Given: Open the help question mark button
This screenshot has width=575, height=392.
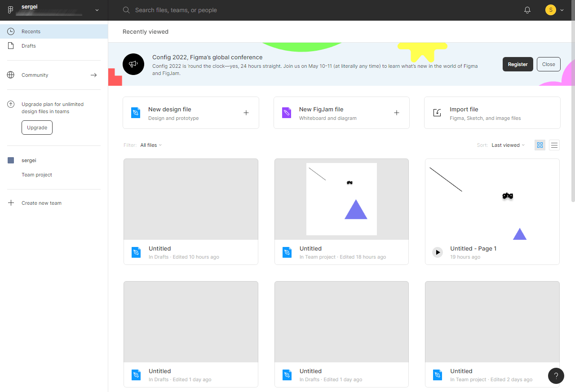Looking at the screenshot, I should pyautogui.click(x=556, y=376).
